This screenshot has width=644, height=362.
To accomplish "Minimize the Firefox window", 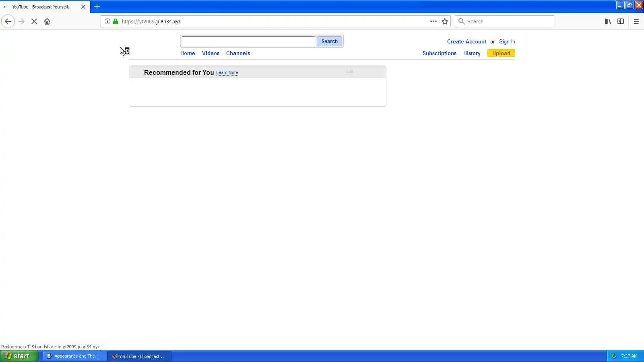I will (x=620, y=5).
